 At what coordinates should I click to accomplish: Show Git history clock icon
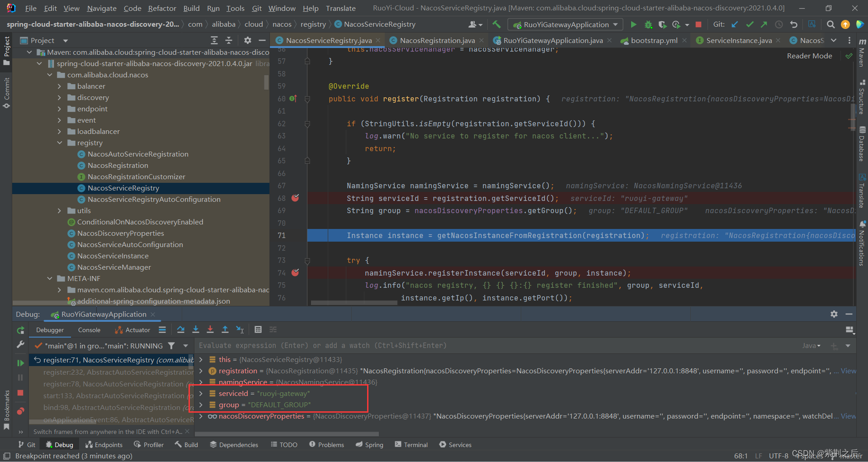[x=779, y=24]
